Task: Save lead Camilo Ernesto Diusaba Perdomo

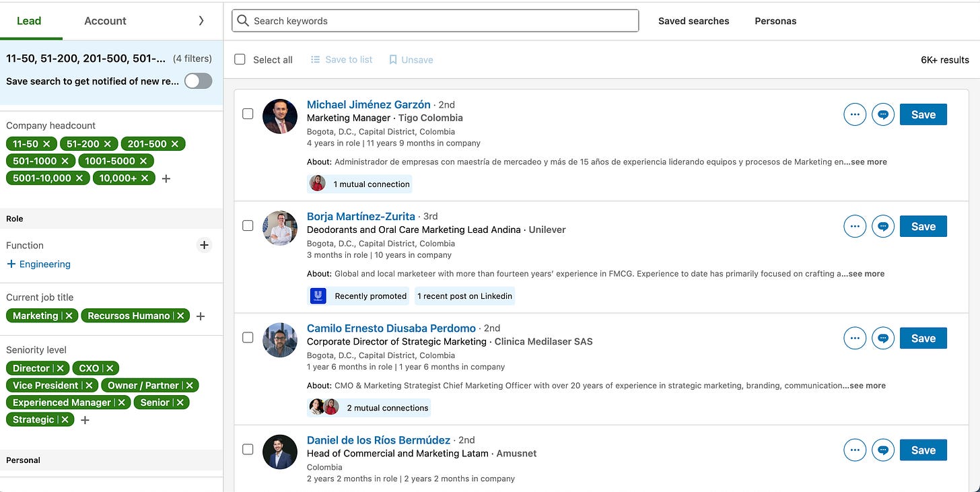Action: 923,338
